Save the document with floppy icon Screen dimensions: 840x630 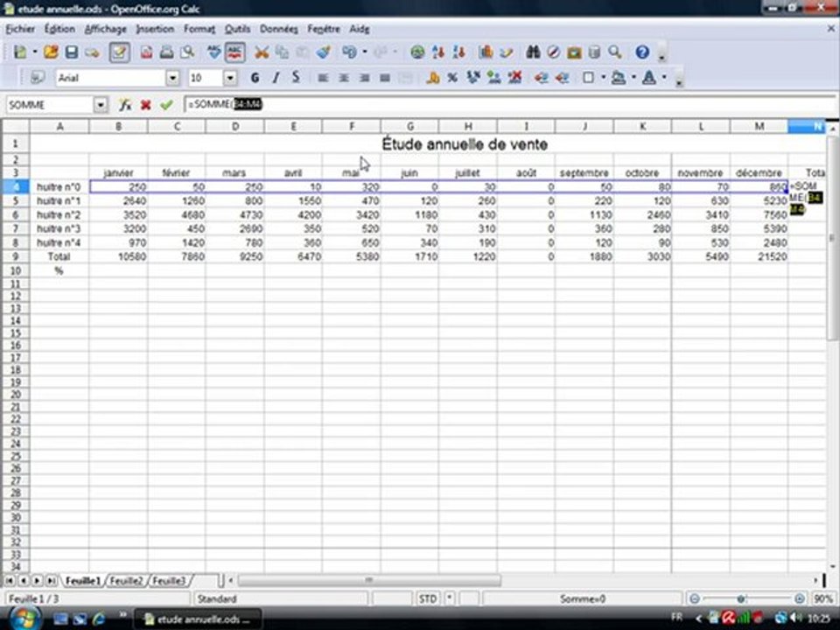[x=71, y=52]
